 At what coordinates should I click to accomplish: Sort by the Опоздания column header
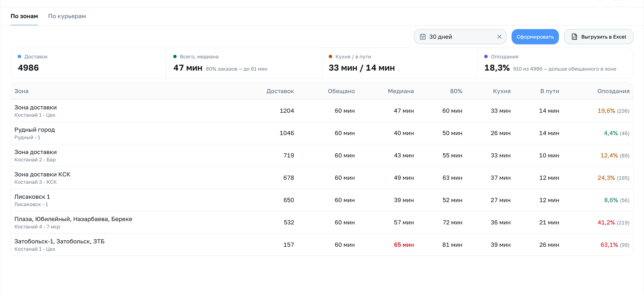613,91
